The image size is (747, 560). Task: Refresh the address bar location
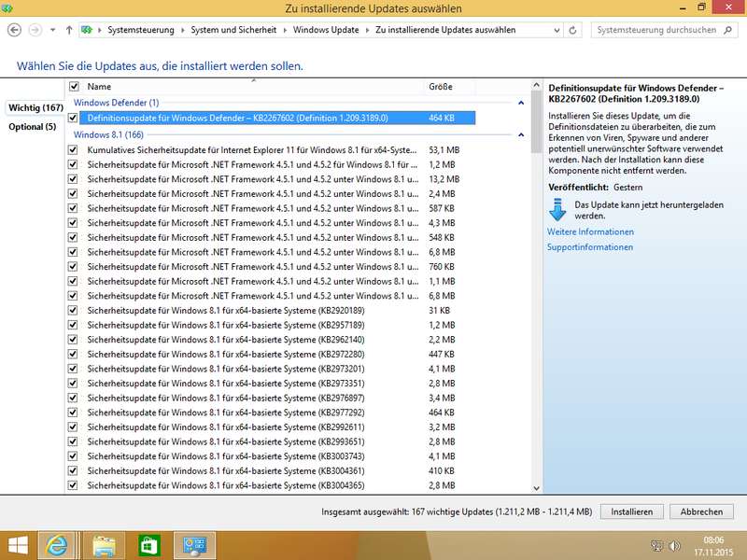pyautogui.click(x=572, y=30)
